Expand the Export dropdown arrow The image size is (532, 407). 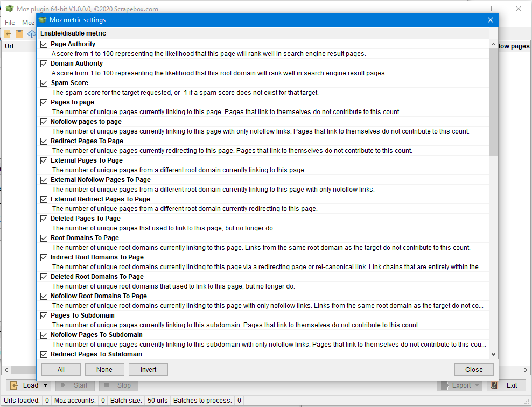(x=477, y=385)
